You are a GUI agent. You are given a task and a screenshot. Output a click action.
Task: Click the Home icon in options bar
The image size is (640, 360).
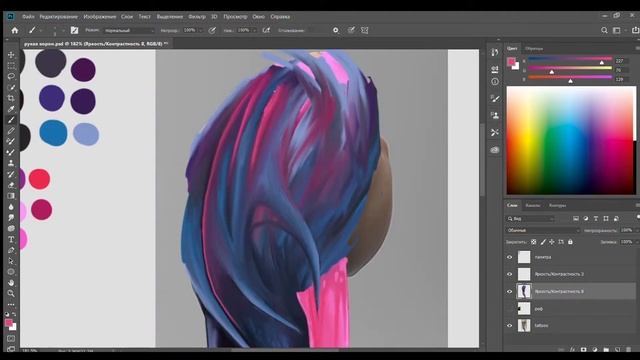(x=15, y=30)
